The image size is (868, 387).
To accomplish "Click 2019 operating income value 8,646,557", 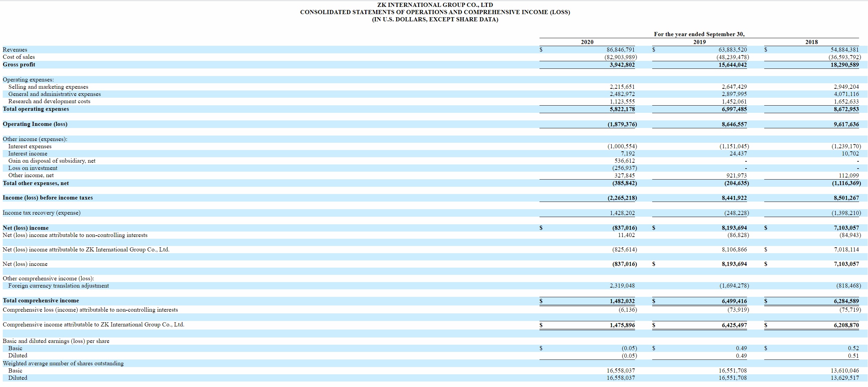I will pyautogui.click(x=734, y=124).
